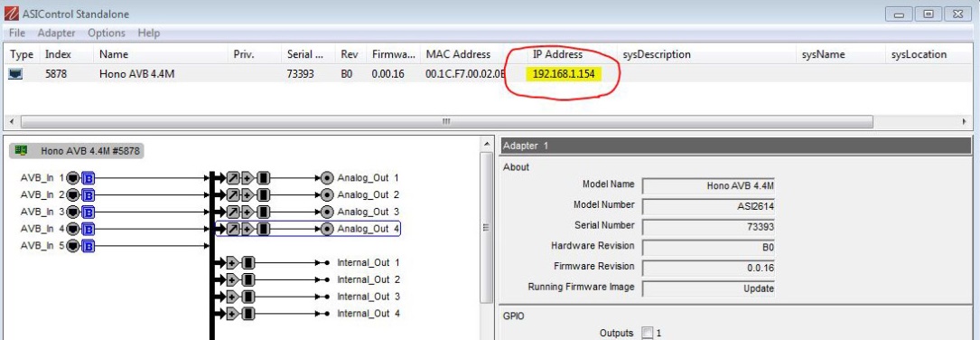Click the IP Address column header
The image size is (980, 340).
(x=558, y=54)
